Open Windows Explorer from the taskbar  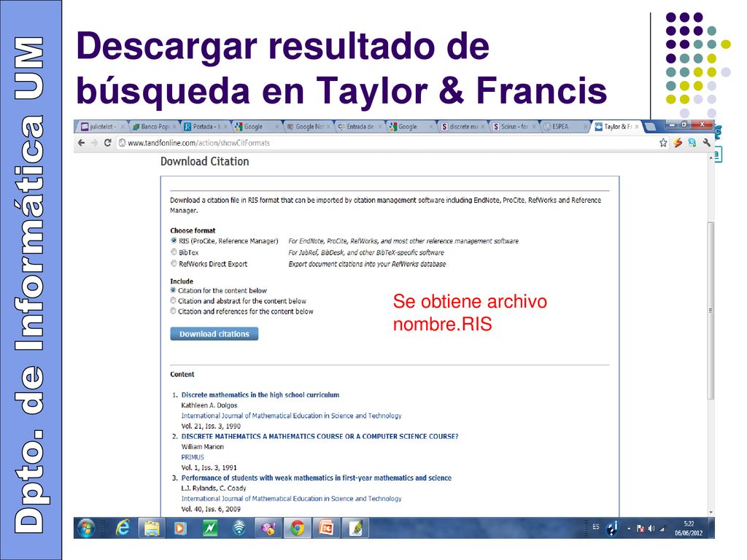(x=152, y=528)
